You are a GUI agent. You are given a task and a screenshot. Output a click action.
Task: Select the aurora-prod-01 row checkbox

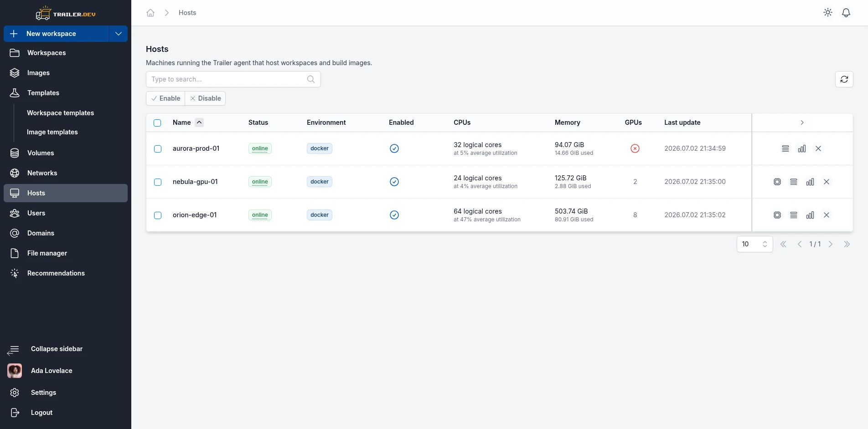point(158,149)
